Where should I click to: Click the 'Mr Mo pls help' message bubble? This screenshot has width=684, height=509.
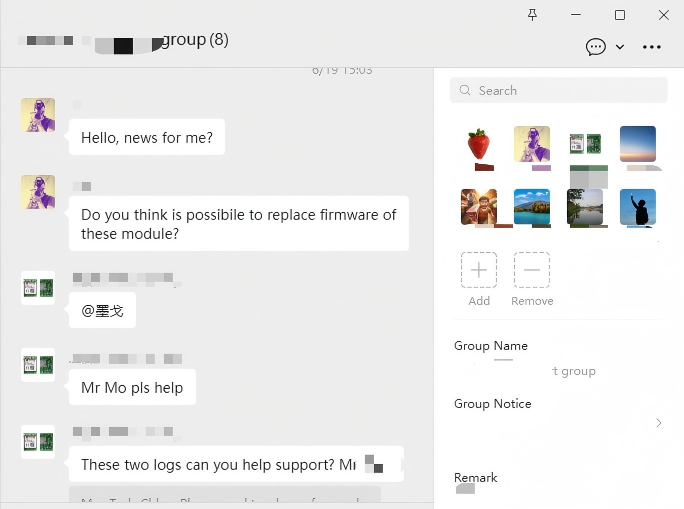[x=132, y=387]
